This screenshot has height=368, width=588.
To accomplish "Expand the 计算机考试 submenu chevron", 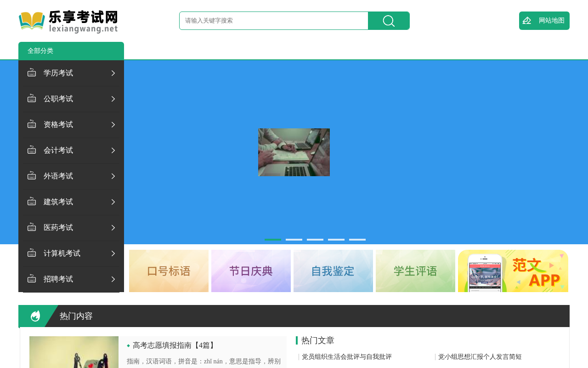I will pos(113,253).
